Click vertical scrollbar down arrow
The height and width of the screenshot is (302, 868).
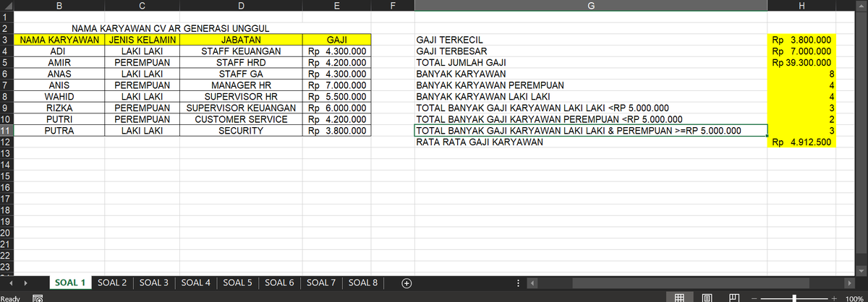tap(861, 270)
